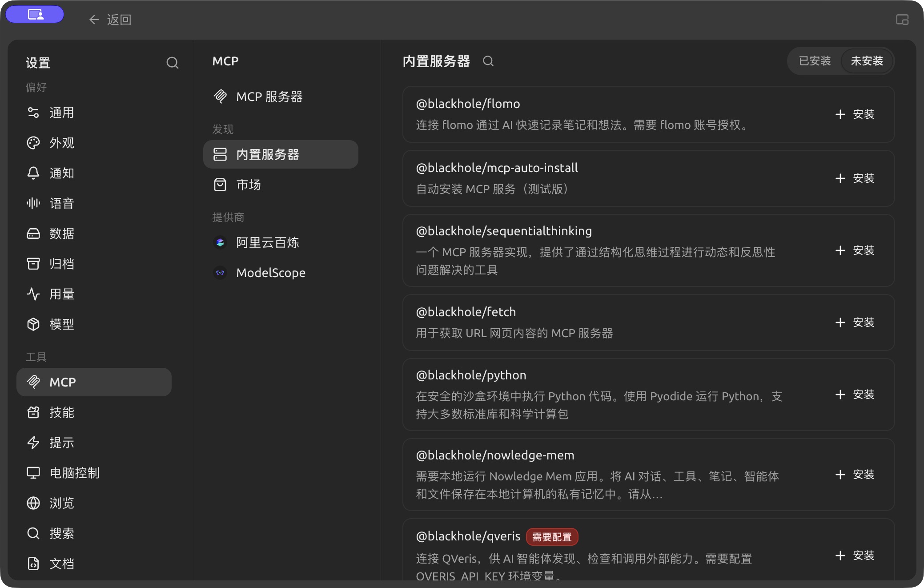Click the purple assistant icon at top-left
Screen dimensions: 924x588
click(x=35, y=15)
